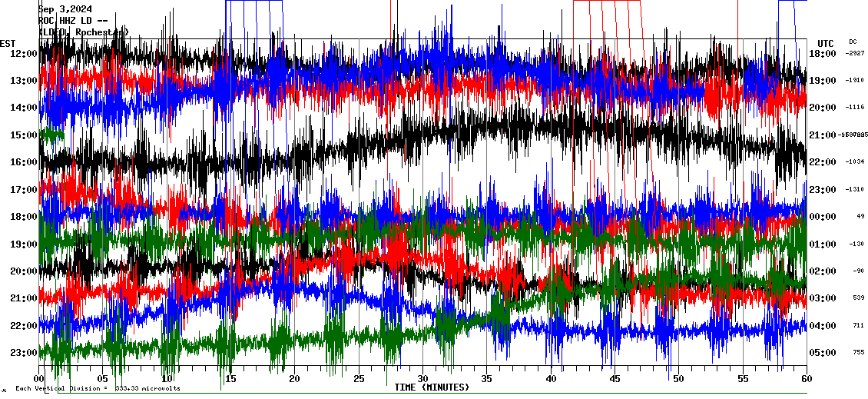The height and width of the screenshot is (399, 868).
Task: Click the 05:00 UTC row label
Action: click(823, 352)
